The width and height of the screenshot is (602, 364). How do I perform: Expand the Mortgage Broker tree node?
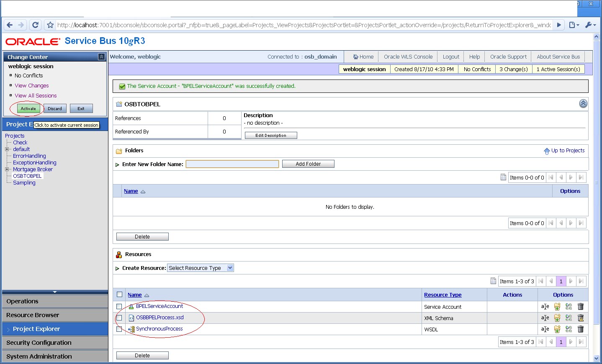(7, 169)
